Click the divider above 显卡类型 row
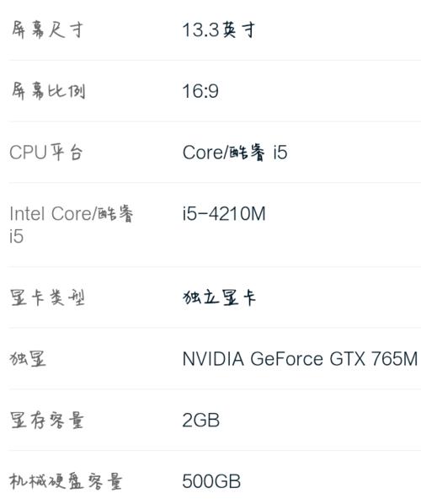421x504 pixels. click(x=215, y=266)
